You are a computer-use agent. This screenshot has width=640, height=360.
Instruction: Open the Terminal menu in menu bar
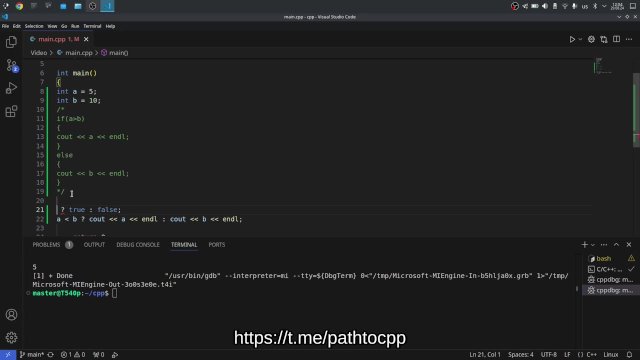[x=92, y=26]
